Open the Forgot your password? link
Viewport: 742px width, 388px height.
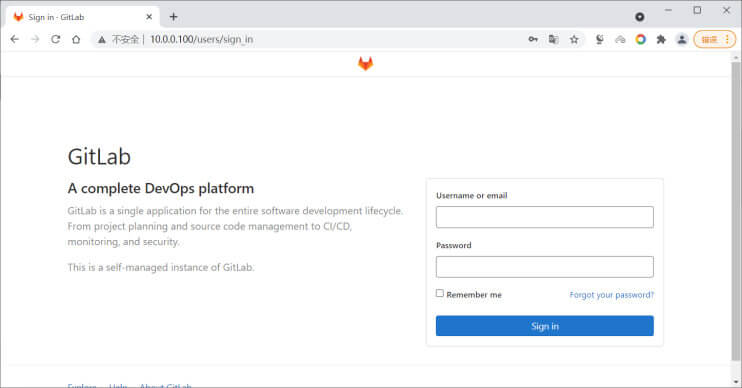611,295
